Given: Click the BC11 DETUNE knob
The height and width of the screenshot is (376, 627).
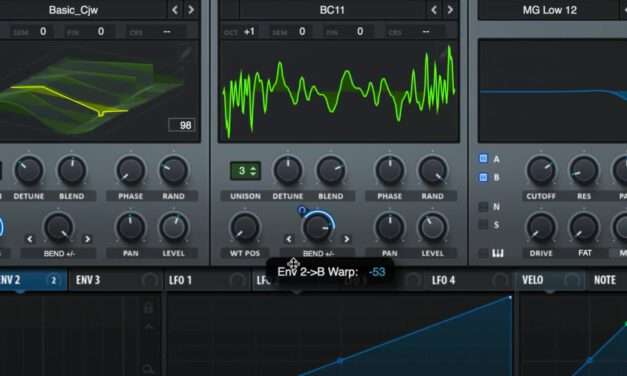Looking at the screenshot, I should click(288, 170).
